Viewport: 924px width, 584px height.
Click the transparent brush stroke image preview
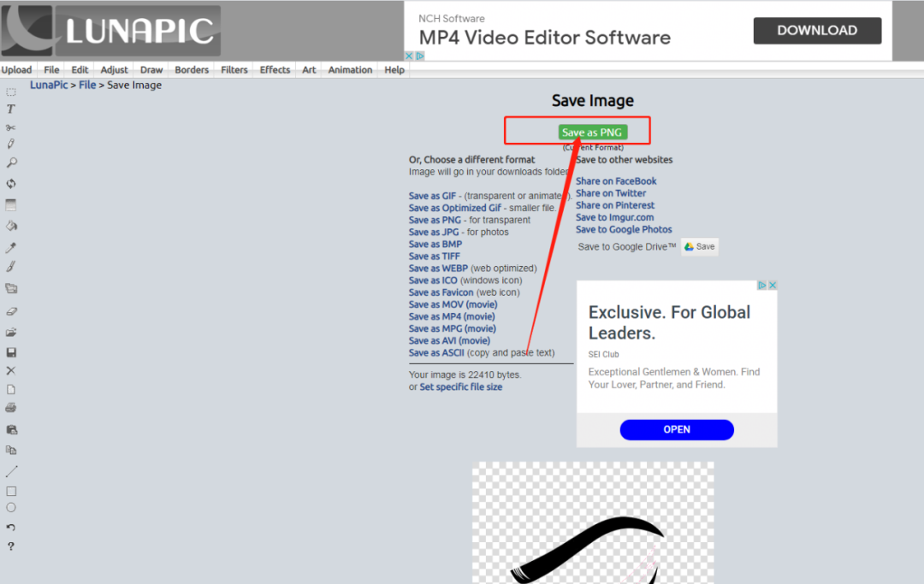click(593, 522)
